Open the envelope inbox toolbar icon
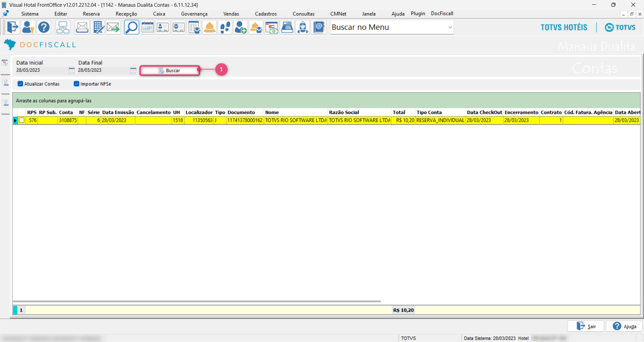 pos(82,27)
